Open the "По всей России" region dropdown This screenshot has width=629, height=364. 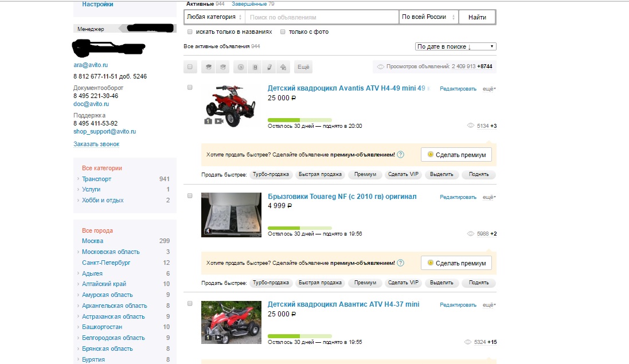(428, 17)
